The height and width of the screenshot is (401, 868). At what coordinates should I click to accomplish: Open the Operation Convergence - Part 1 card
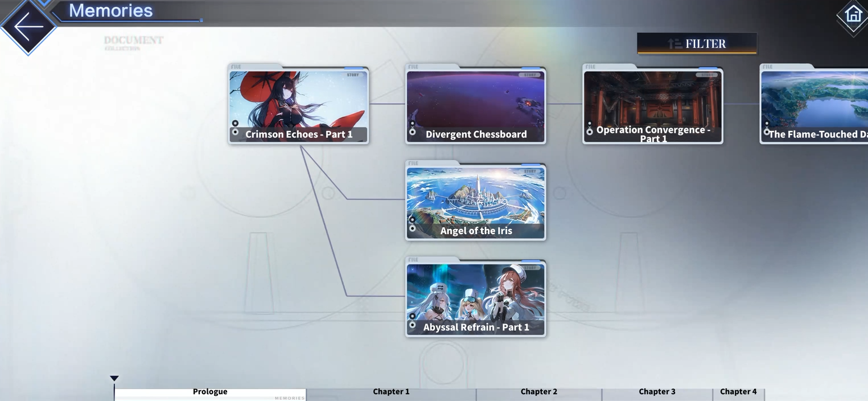[653, 104]
